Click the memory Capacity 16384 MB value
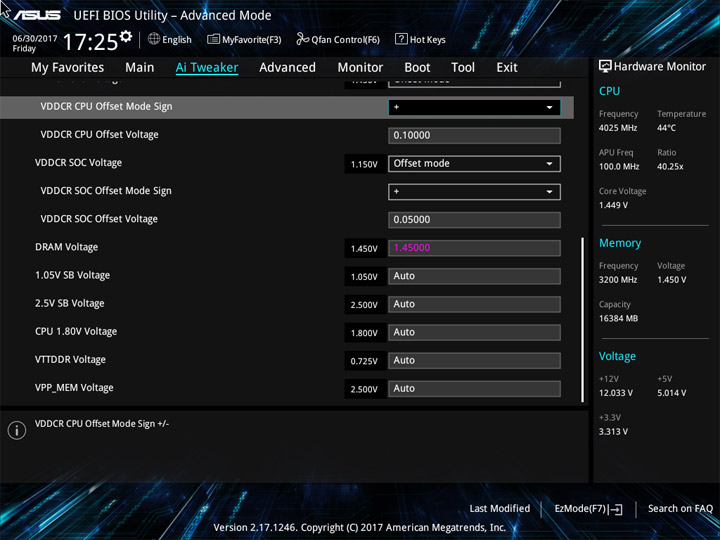 (618, 319)
